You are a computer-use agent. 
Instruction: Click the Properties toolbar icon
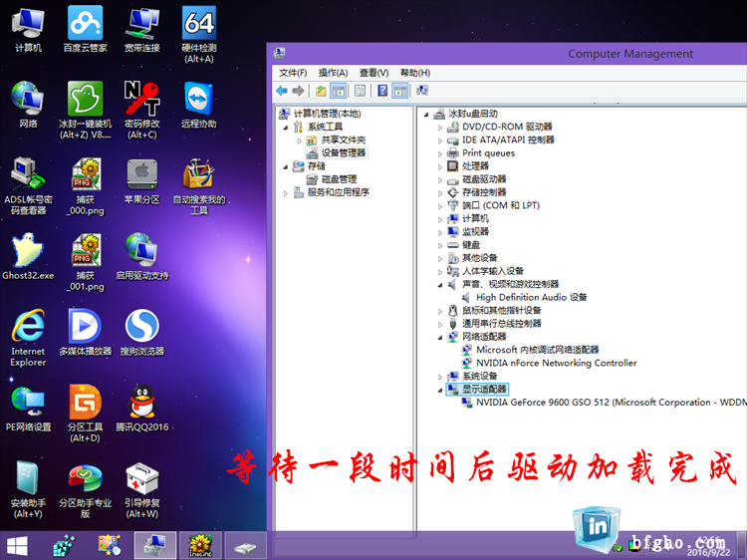(x=361, y=91)
